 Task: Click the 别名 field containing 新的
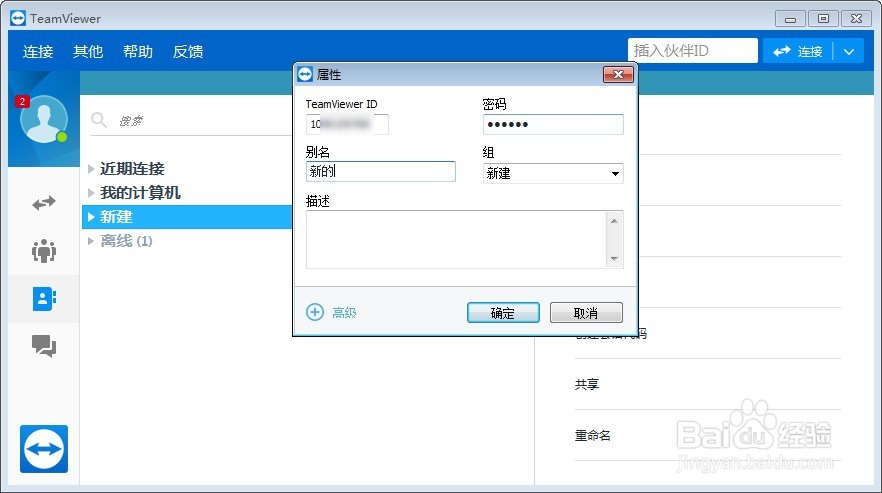pyautogui.click(x=381, y=171)
